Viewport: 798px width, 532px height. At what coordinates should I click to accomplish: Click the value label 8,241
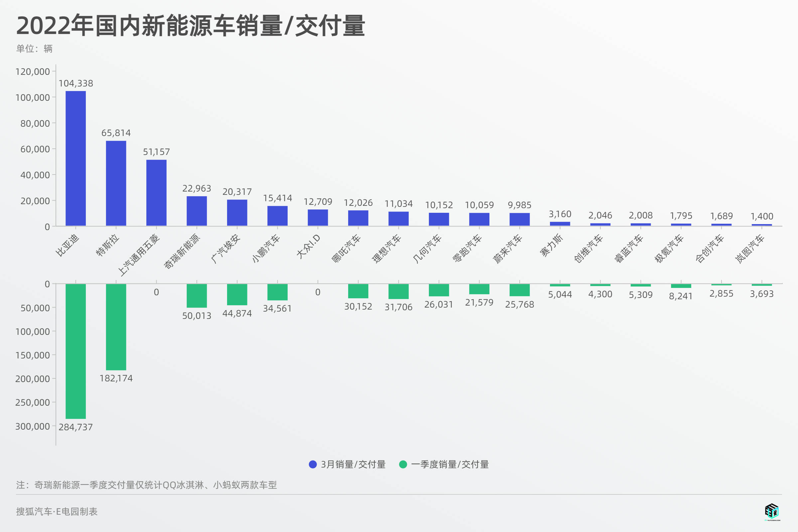(681, 296)
